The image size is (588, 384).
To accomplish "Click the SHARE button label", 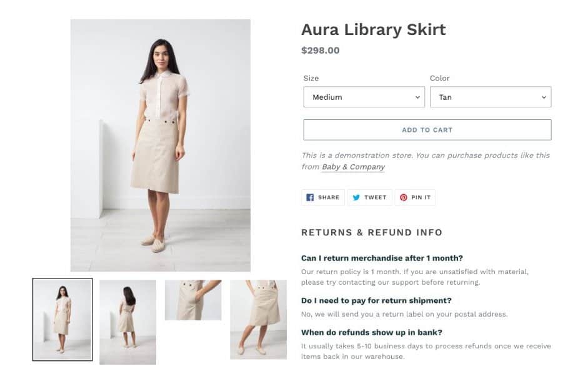I will pyautogui.click(x=329, y=197).
